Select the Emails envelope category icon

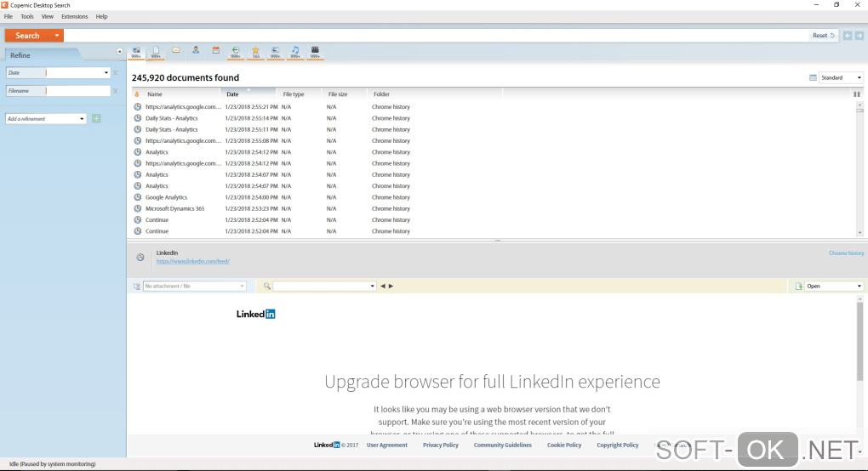click(x=176, y=50)
